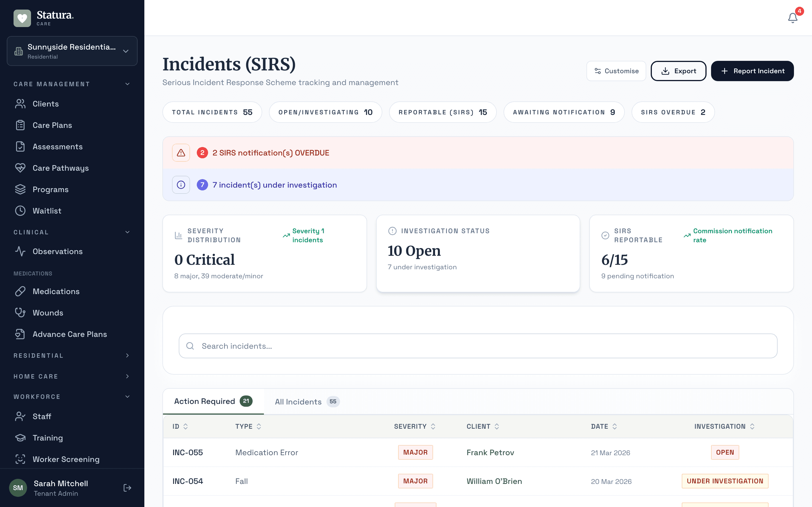Open the Observations section

pyautogui.click(x=58, y=251)
